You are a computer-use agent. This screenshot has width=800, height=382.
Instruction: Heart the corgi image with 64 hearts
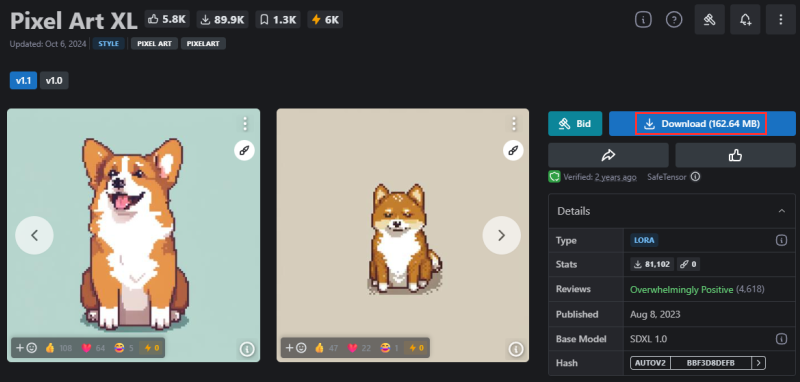click(93, 348)
